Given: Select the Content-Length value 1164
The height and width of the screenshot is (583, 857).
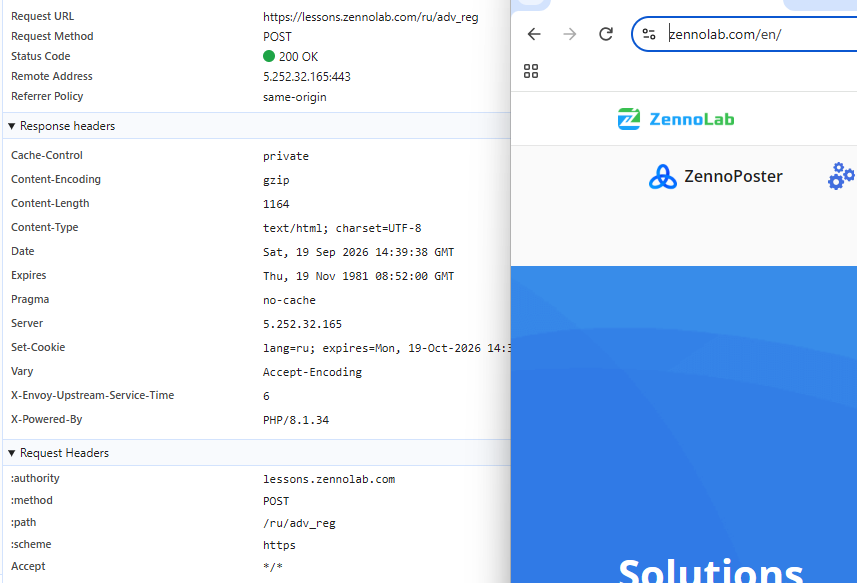Looking at the screenshot, I should tap(276, 204).
